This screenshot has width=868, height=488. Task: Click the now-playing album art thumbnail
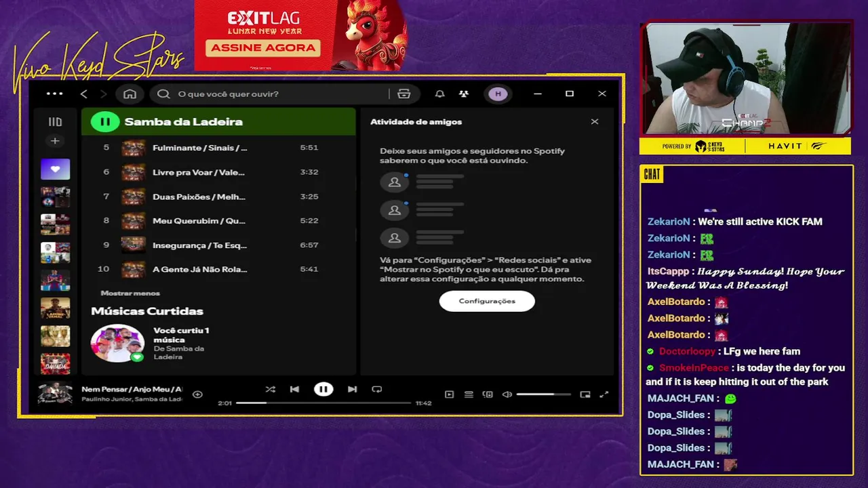55,394
